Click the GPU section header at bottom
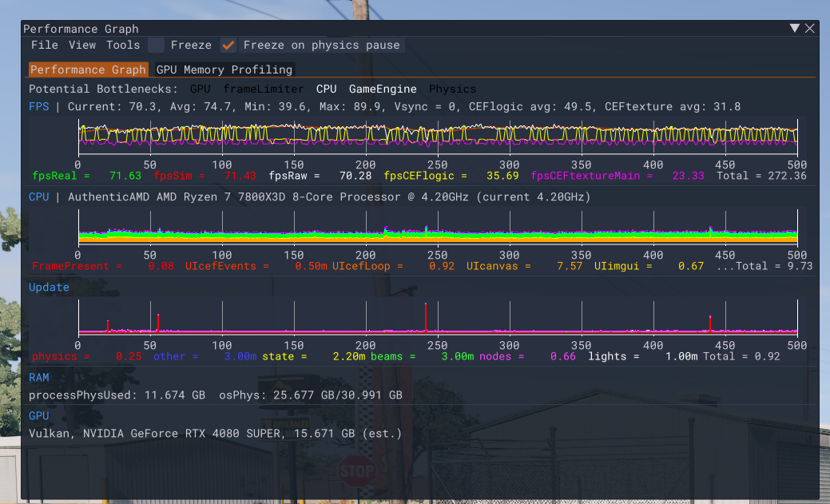830x504 pixels. tap(38, 416)
